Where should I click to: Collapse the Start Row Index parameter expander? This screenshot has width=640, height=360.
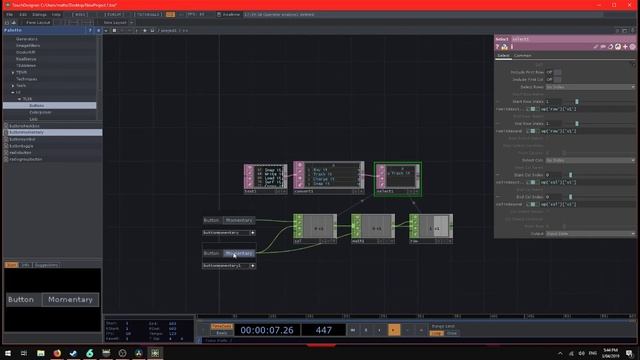tap(498, 102)
